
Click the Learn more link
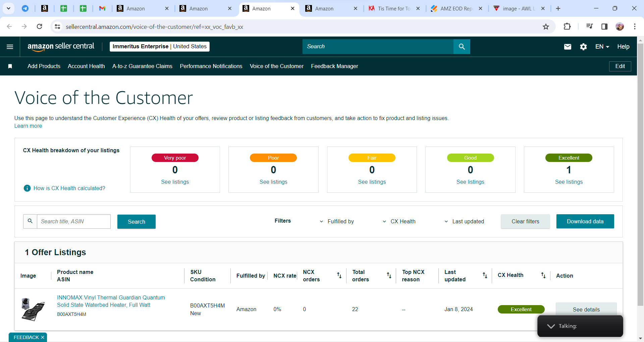[x=28, y=126]
